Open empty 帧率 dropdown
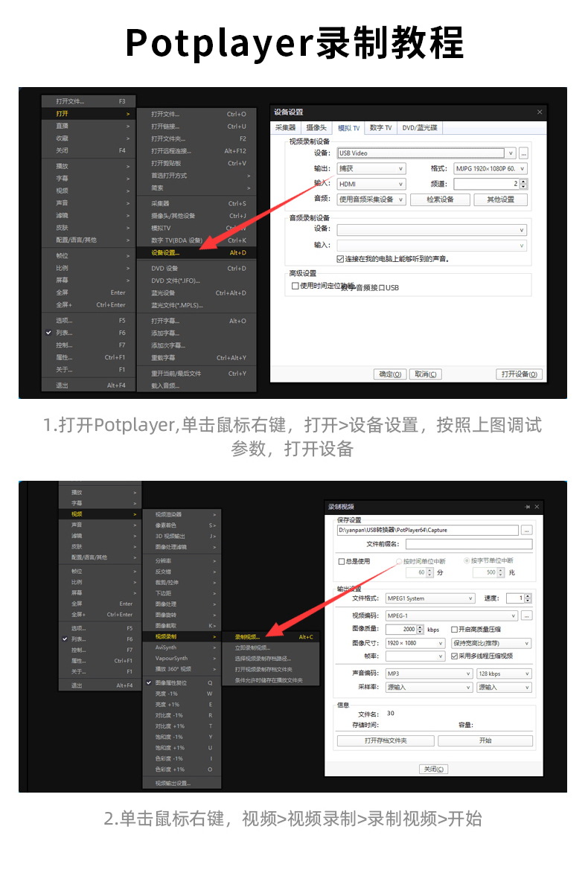588x870 pixels. (x=415, y=656)
